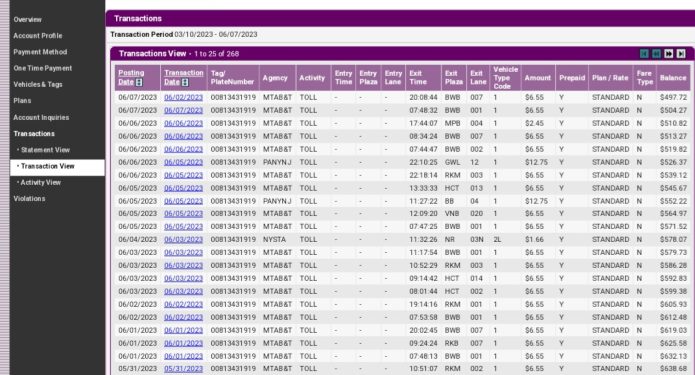Screen dimensions: 695x375
Task: Open transaction date link for 17:44:07 exit
Action: click(184, 123)
